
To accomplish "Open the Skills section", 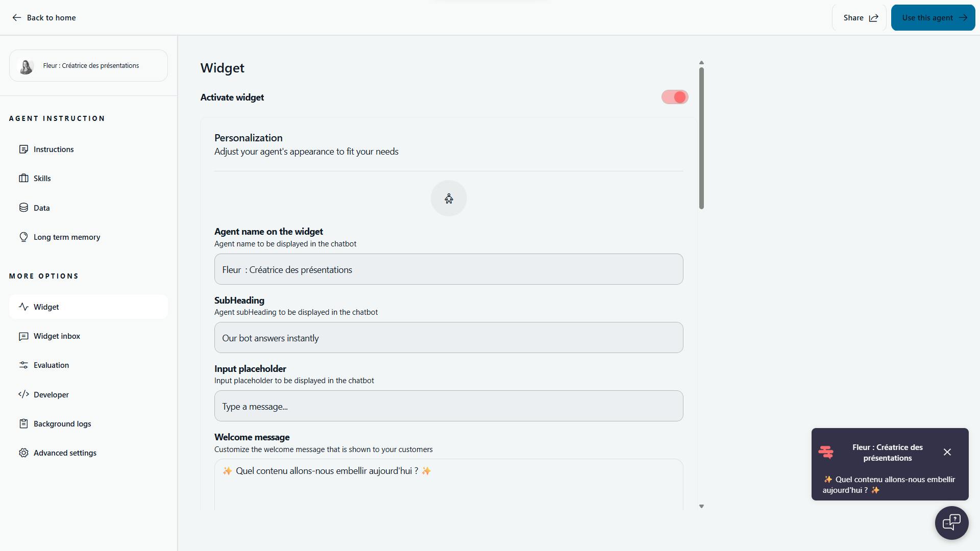I will pyautogui.click(x=42, y=179).
